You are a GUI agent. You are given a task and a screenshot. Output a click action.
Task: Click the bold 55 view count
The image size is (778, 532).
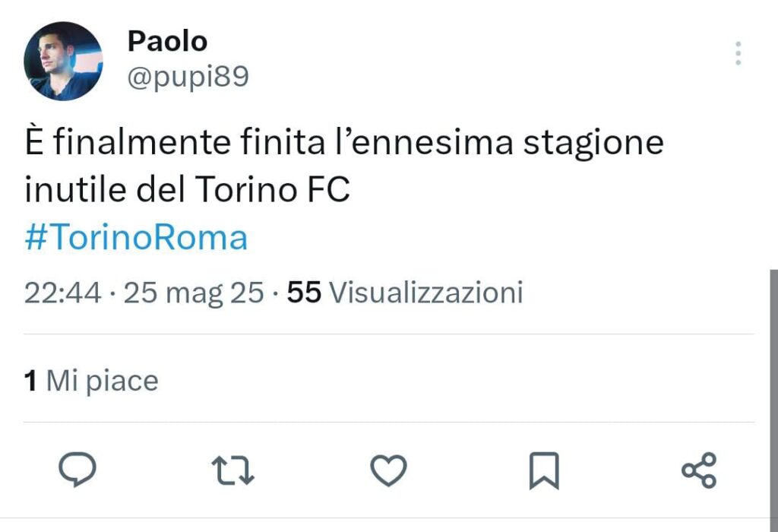tap(304, 293)
